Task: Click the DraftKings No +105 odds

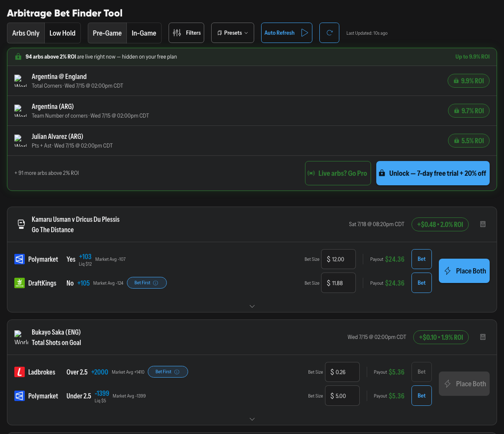Action: click(x=83, y=283)
